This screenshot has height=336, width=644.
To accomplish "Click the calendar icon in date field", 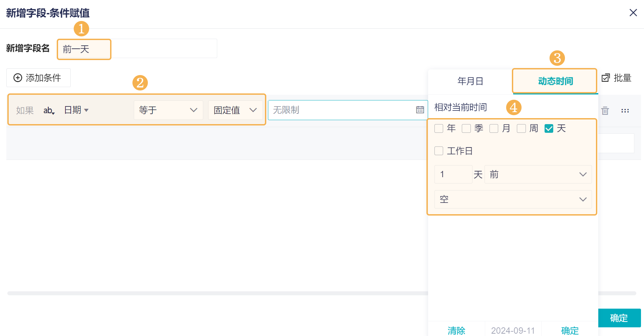I will [x=420, y=110].
